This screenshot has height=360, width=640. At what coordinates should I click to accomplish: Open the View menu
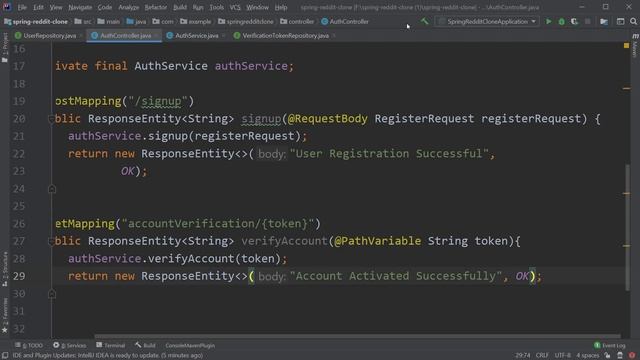click(56, 7)
